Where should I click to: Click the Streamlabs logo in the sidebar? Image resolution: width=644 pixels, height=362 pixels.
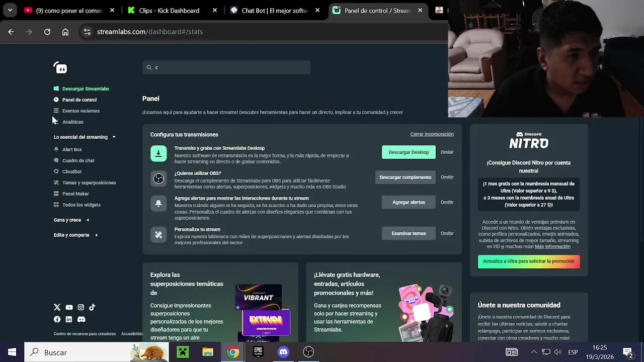pyautogui.click(x=60, y=68)
